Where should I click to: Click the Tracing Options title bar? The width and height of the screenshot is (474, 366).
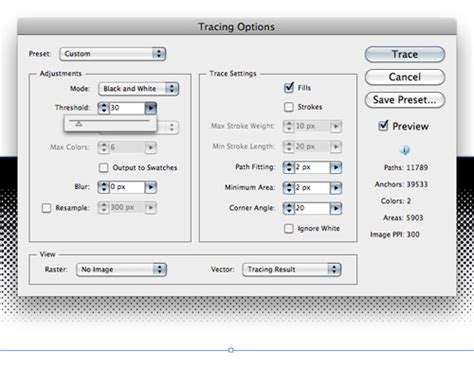[x=237, y=27]
